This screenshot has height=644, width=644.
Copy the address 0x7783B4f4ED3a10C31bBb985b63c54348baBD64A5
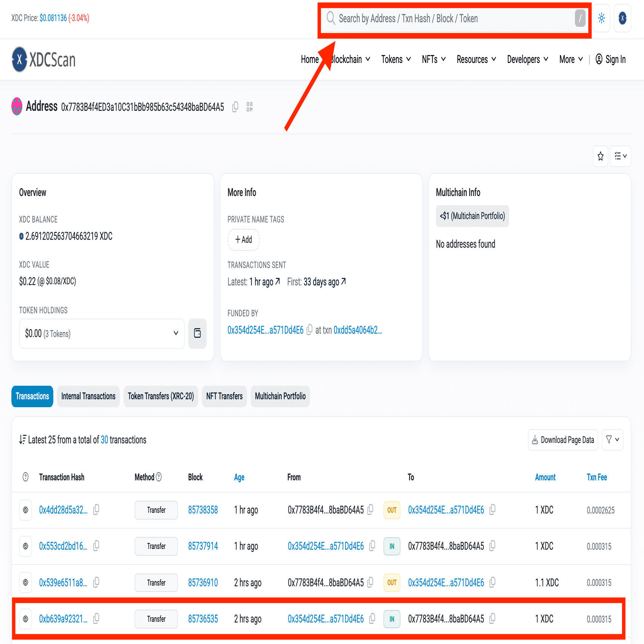[235, 107]
